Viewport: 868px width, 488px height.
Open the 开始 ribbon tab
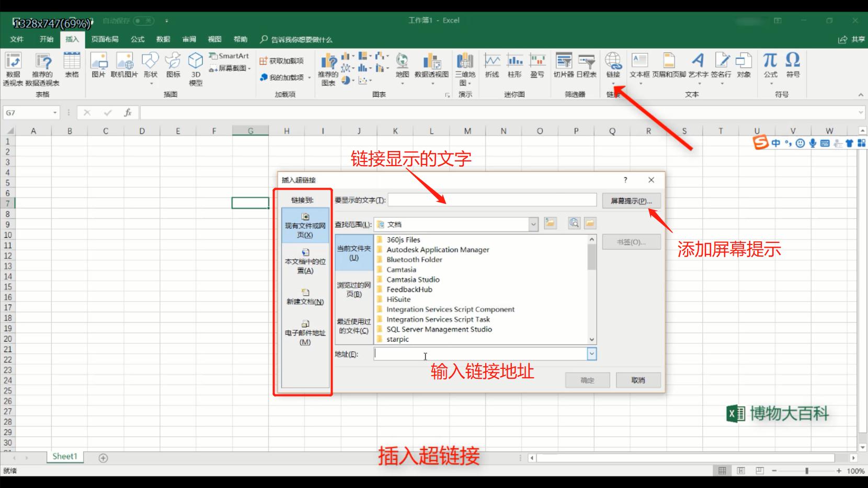[x=46, y=39]
